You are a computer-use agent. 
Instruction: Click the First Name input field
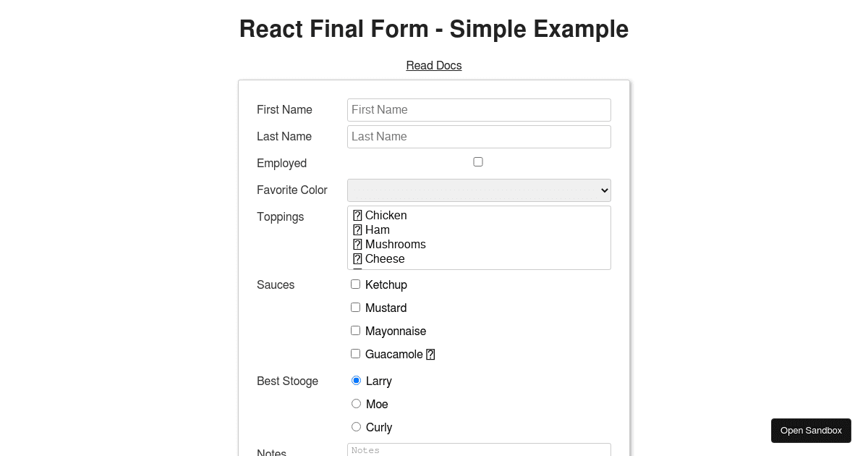pyautogui.click(x=479, y=109)
